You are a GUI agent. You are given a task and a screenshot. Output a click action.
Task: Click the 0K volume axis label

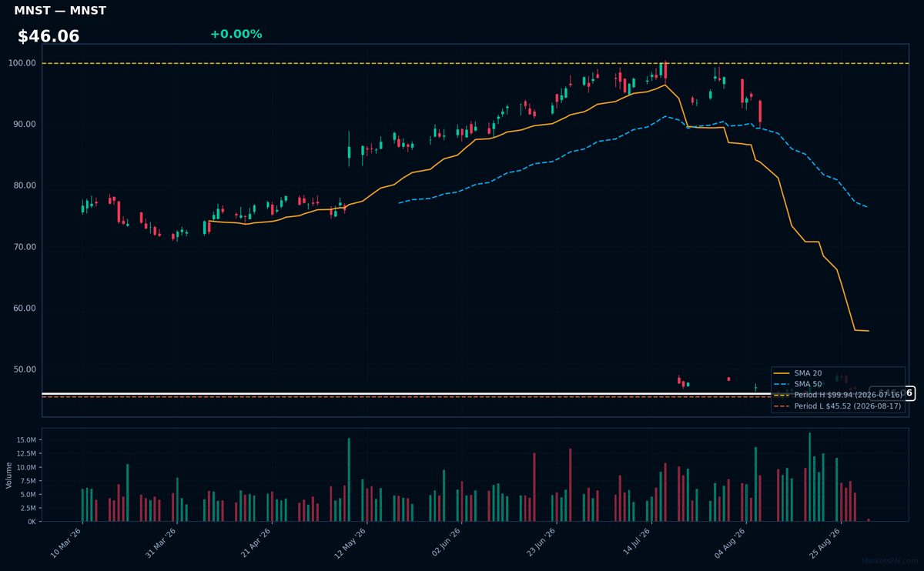pos(32,522)
